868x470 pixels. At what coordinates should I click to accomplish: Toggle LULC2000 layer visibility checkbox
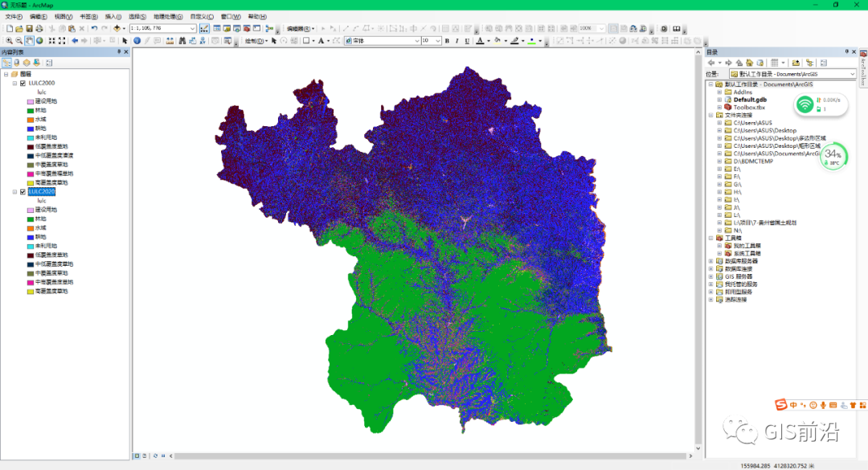(23, 83)
